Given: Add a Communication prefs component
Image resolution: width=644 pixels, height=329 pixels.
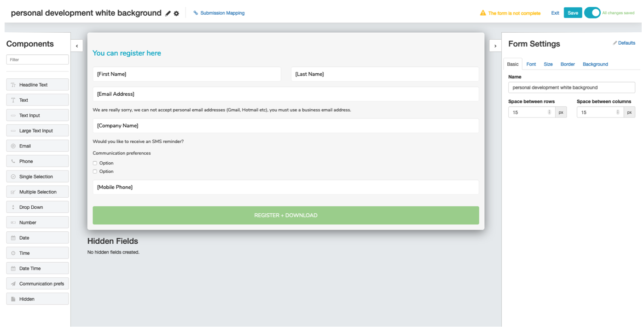Looking at the screenshot, I should pyautogui.click(x=38, y=284).
